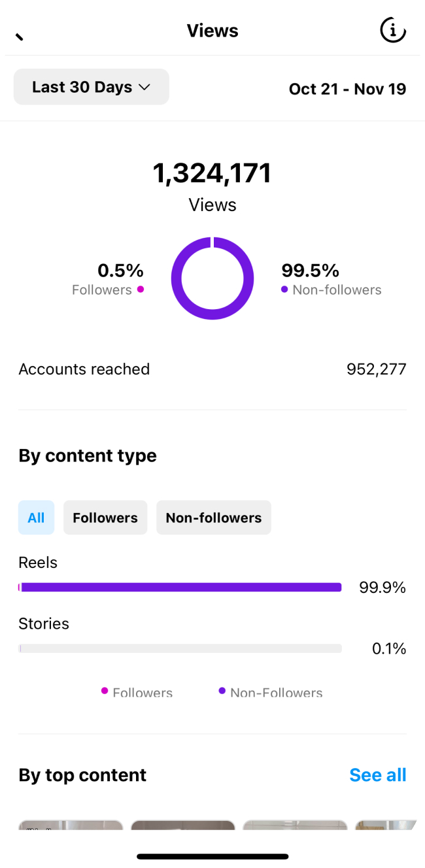Click the pink Followers legend dot below bars
Screen dimensions: 425x868
tap(105, 690)
